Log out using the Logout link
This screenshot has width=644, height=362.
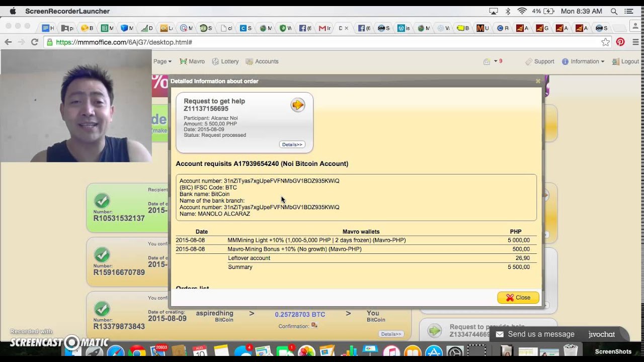click(x=625, y=61)
